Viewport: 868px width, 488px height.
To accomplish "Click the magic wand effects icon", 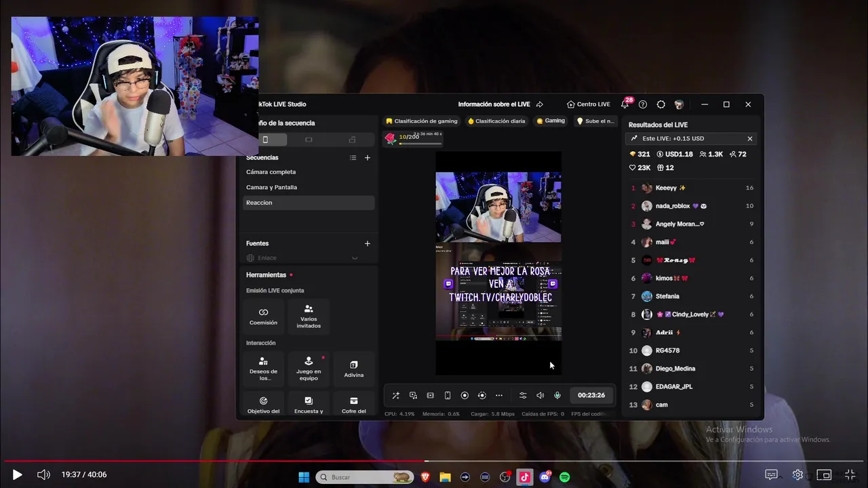I will (396, 395).
